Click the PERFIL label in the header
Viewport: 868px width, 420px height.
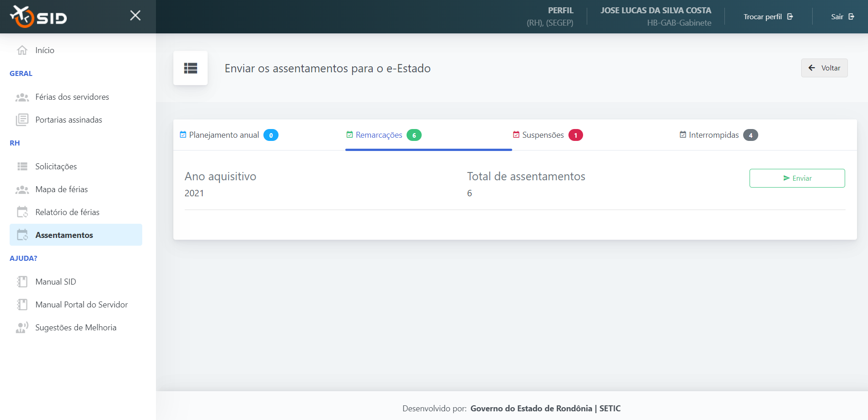coord(561,11)
